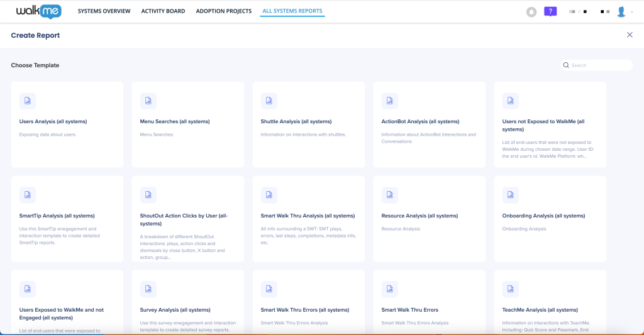Click the SmartTip Analysis report icon
The height and width of the screenshot is (335, 644).
28,195
